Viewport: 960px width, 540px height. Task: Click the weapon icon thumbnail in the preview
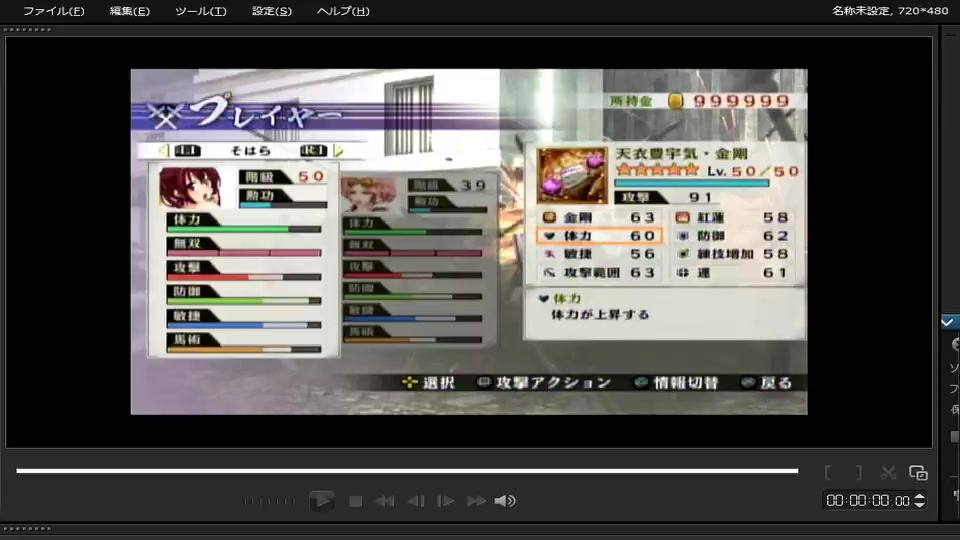coord(572,175)
